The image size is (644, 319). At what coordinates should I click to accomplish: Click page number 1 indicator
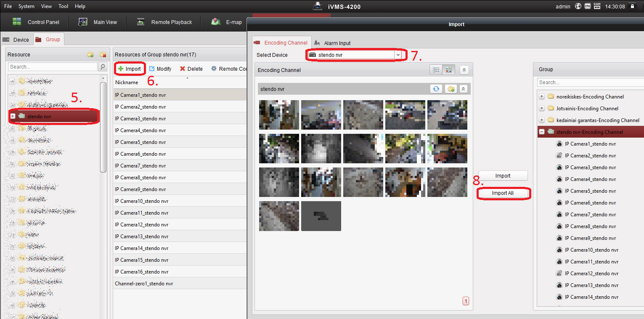point(466,301)
